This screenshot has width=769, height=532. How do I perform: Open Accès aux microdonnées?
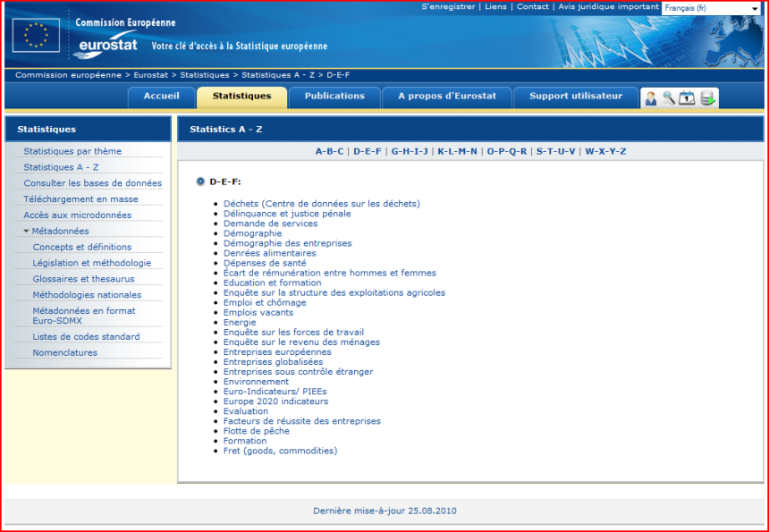point(78,215)
